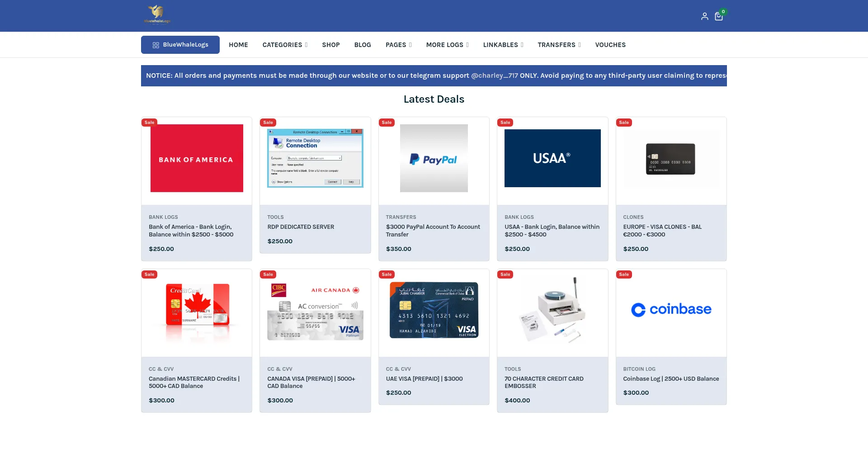Click the black card clone product image
This screenshot has width=868, height=449.
point(671,159)
